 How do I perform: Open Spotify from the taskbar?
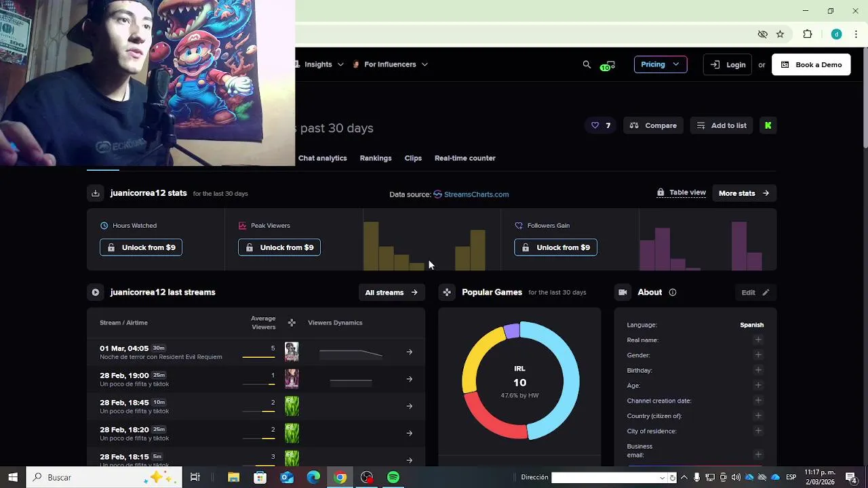393,477
